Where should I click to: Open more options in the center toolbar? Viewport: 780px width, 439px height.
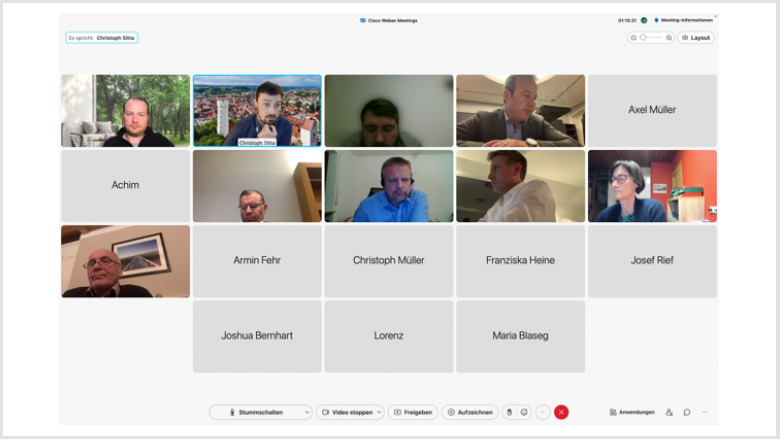[543, 412]
